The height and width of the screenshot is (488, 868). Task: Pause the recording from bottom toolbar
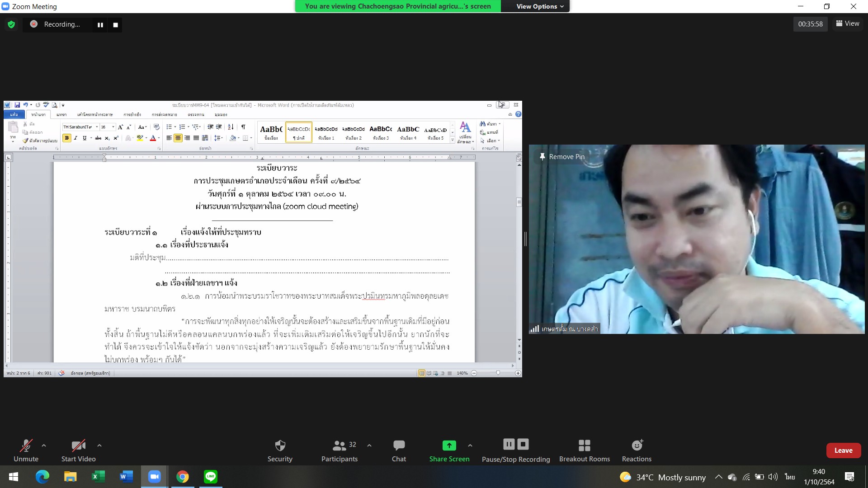click(x=509, y=444)
